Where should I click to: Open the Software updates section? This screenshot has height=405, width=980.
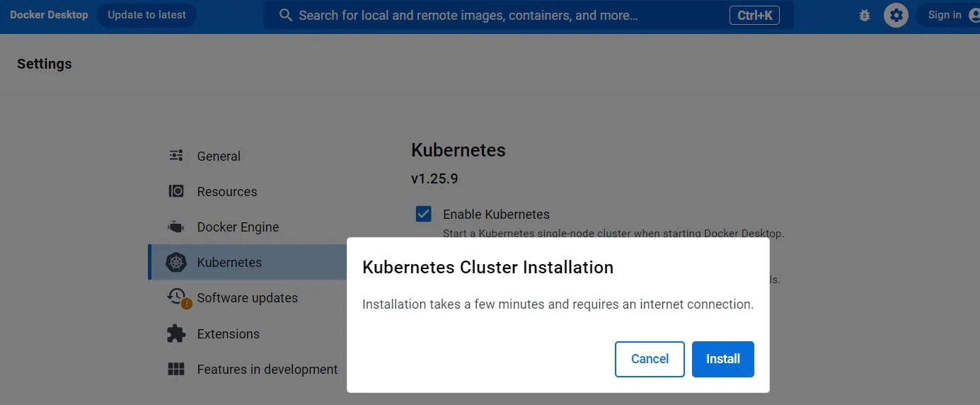(248, 297)
